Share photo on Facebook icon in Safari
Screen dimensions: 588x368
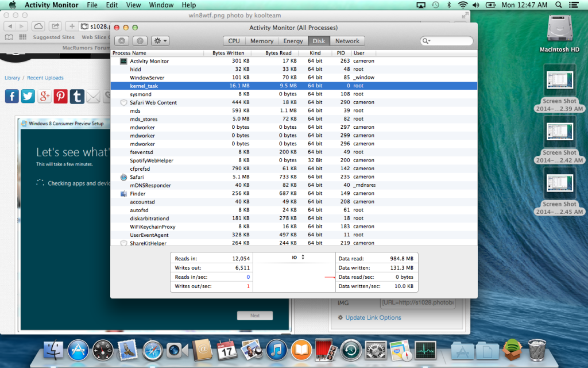point(11,97)
